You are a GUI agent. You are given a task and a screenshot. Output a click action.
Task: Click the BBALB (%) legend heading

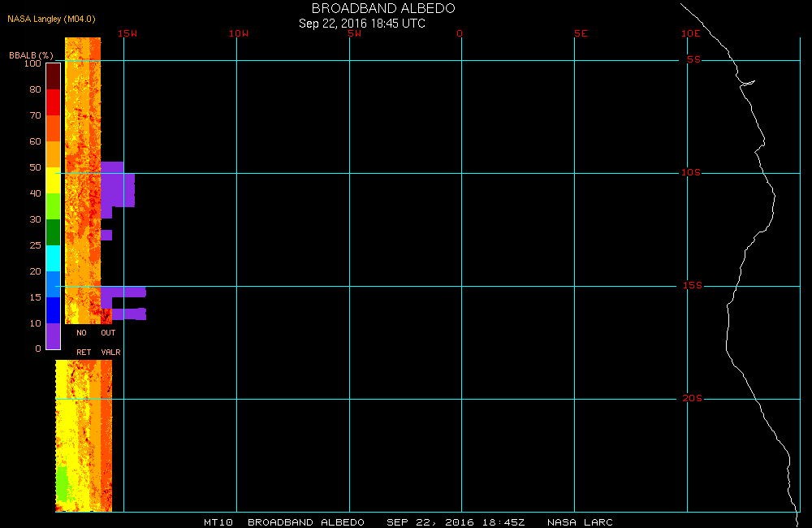click(x=31, y=55)
